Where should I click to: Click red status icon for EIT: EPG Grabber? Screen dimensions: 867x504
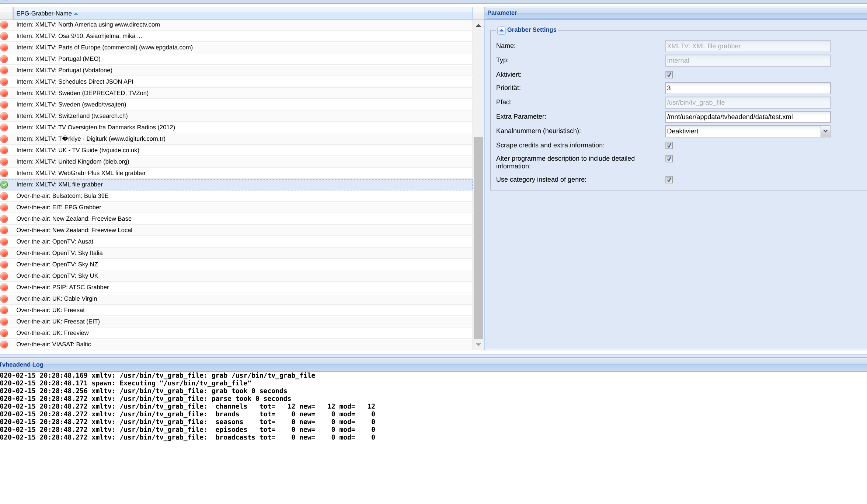(4, 207)
